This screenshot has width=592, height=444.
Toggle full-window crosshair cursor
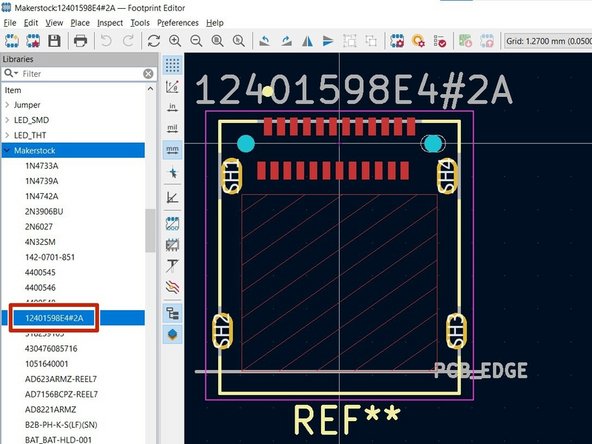tap(173, 173)
